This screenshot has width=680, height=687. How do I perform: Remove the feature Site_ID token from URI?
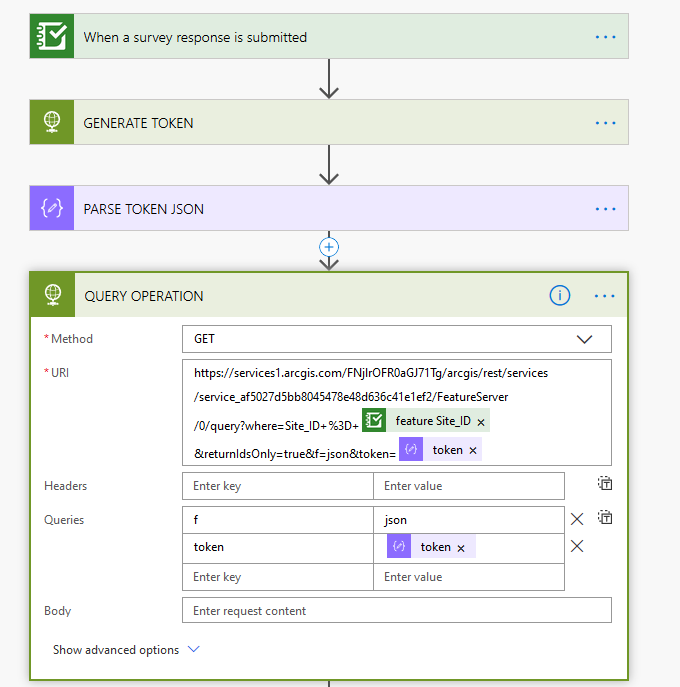click(x=481, y=422)
